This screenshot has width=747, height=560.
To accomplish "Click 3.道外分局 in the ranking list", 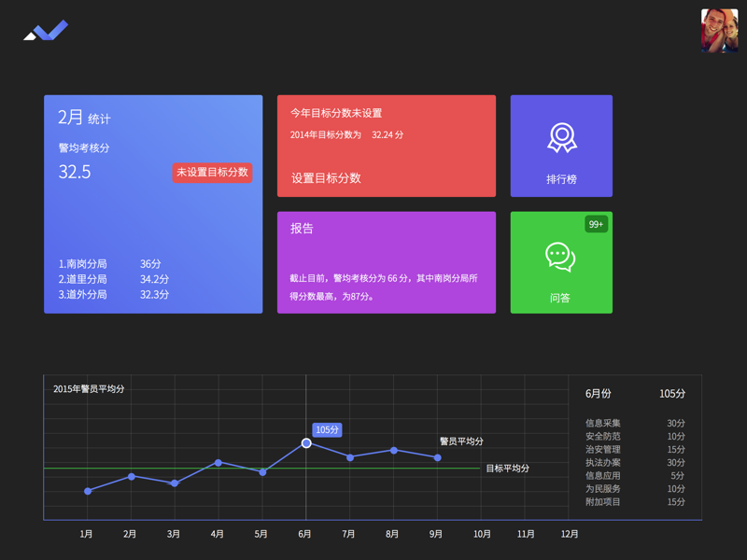I will click(x=83, y=294).
